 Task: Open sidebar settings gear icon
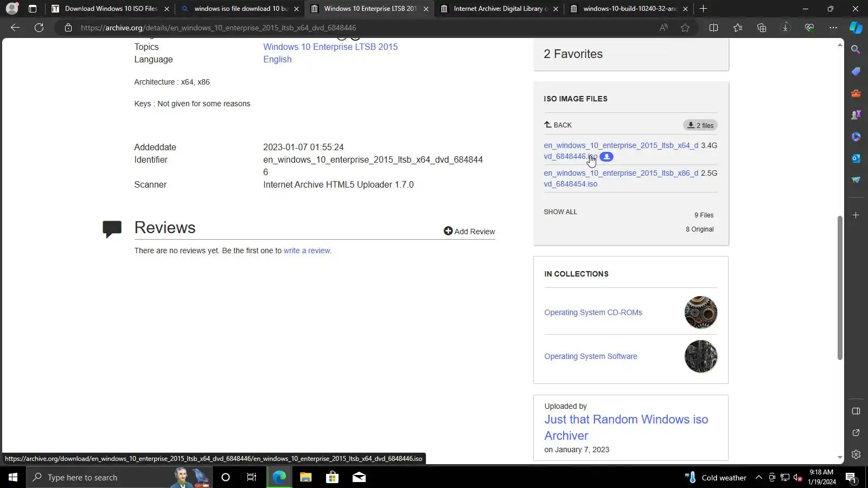pos(856,454)
